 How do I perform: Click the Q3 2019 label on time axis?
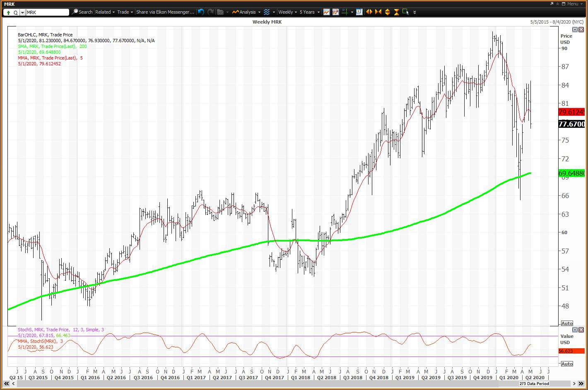click(x=457, y=378)
